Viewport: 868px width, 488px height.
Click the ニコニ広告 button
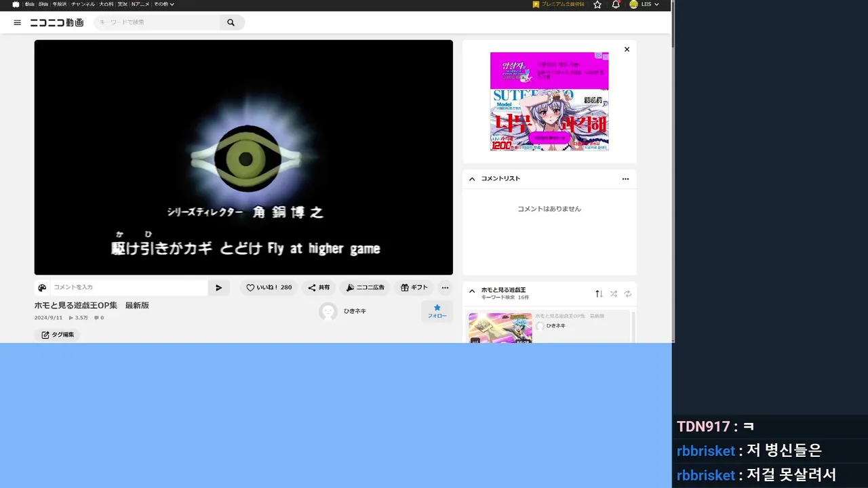pyautogui.click(x=365, y=287)
